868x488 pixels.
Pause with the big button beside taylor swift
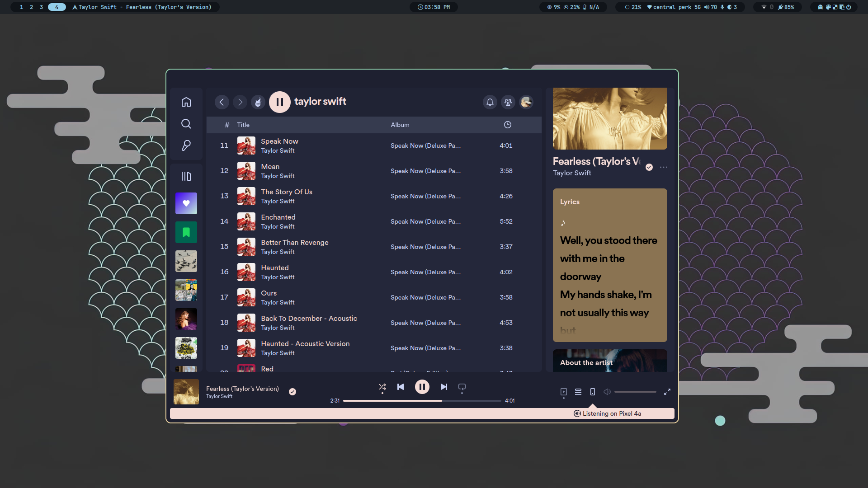click(279, 102)
